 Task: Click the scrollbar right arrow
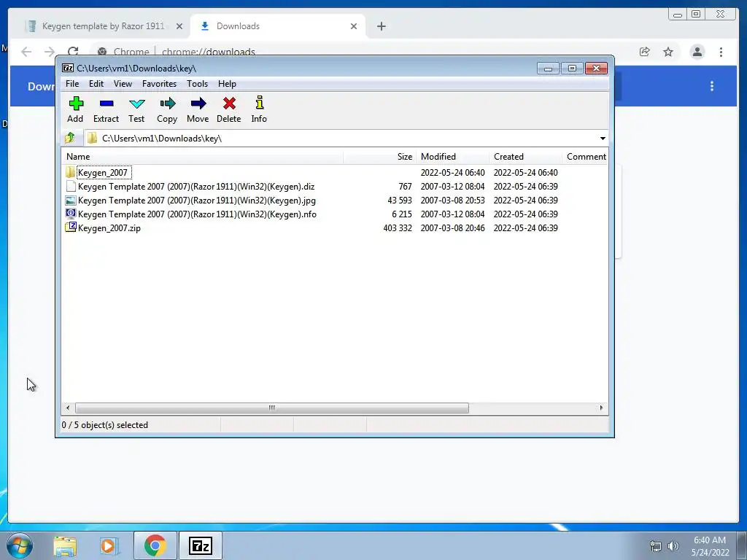pos(601,408)
